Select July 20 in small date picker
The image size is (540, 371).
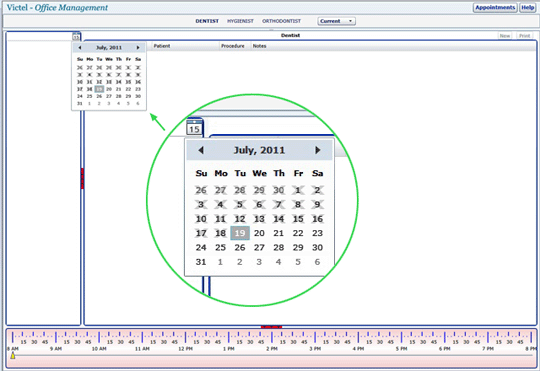[x=109, y=89]
